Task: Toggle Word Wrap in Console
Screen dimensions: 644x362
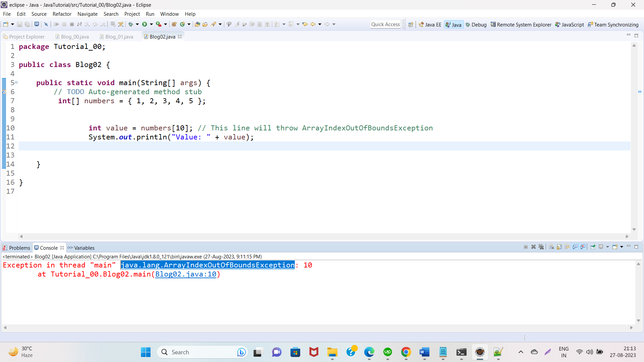Action: point(567,247)
